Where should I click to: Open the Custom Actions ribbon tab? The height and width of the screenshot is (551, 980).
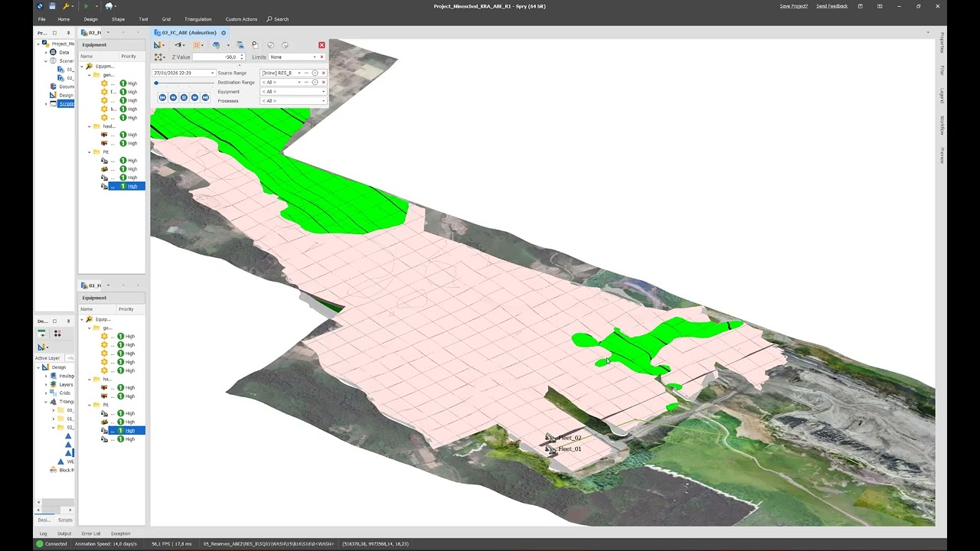(241, 19)
